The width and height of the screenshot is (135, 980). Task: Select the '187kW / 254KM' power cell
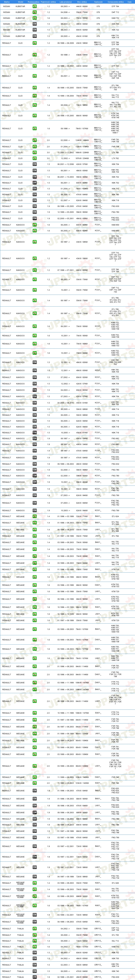(82, 158)
